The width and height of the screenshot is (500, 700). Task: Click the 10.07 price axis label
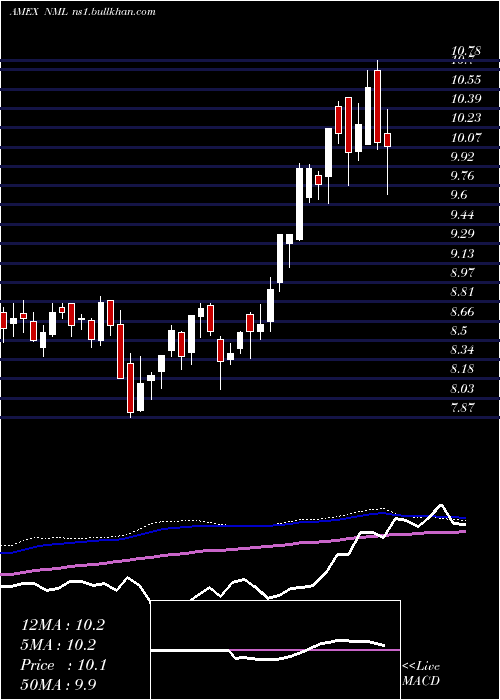[466, 138]
